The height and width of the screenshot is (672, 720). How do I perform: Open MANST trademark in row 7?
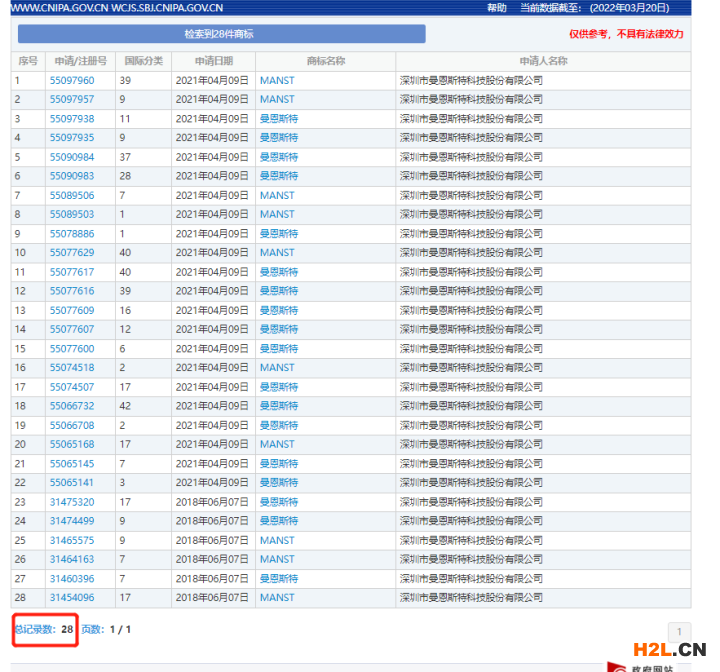[x=277, y=195]
